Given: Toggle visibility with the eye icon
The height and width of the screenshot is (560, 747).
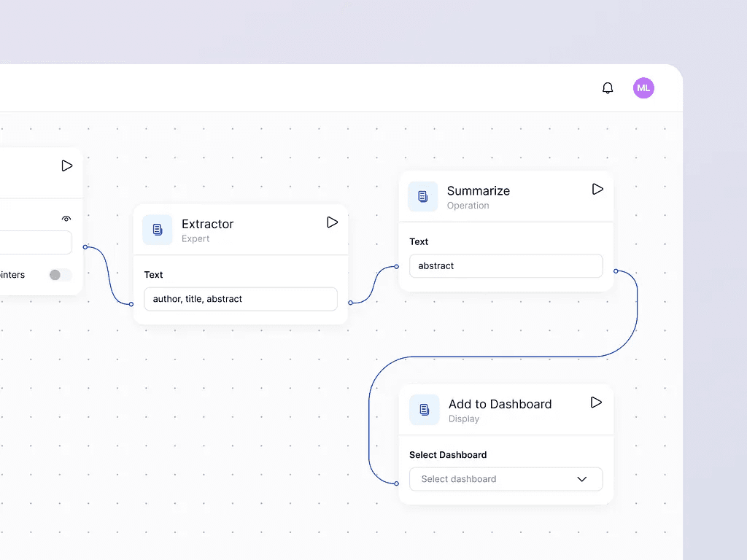Looking at the screenshot, I should coord(66,218).
